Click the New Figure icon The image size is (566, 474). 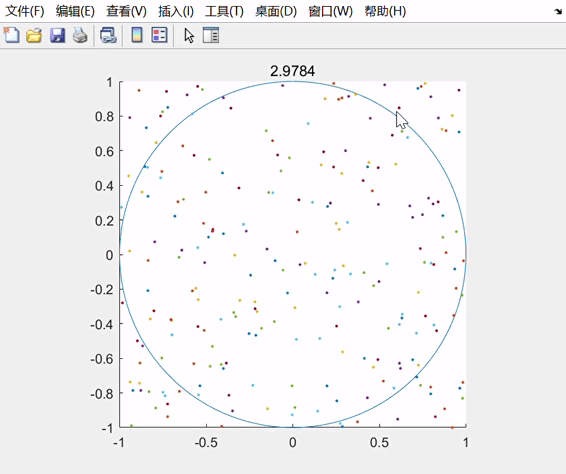coord(12,35)
